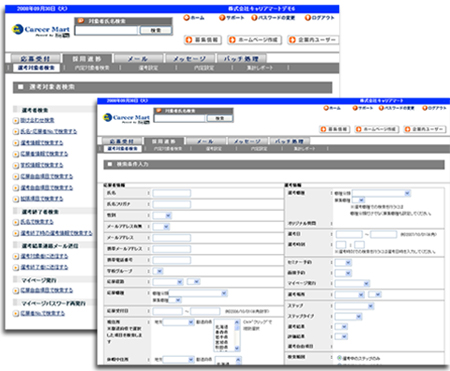Click down arrow of the 現住所 prefecture list scrollbar
Image resolution: width=450 pixels, height=371 pixels.
coord(237,348)
